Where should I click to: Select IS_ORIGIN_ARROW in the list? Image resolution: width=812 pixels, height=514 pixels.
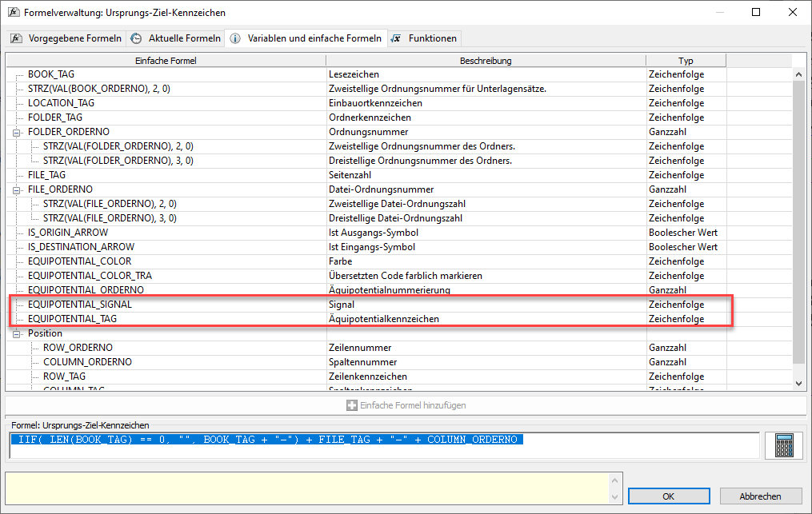tap(68, 233)
